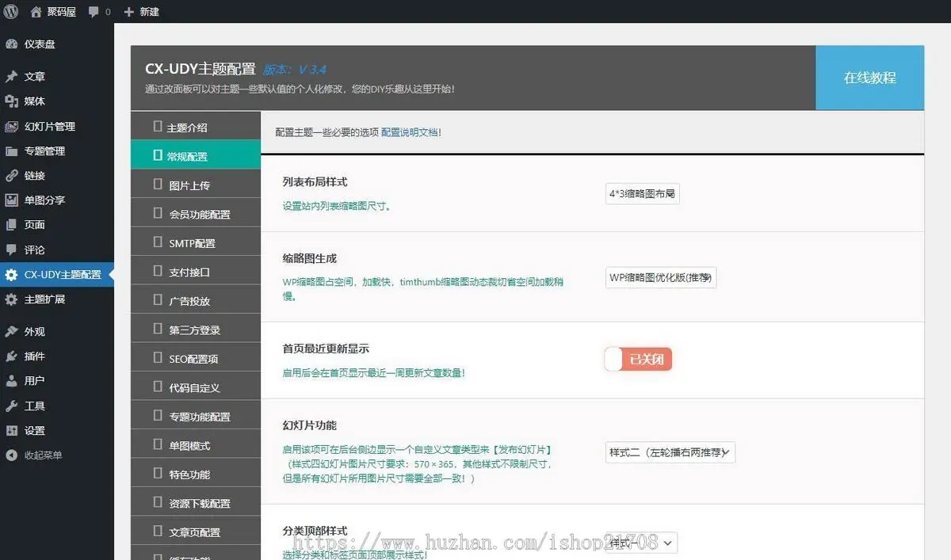
Task: Toggle the 首页最近更新显示 switch
Action: [x=638, y=360]
